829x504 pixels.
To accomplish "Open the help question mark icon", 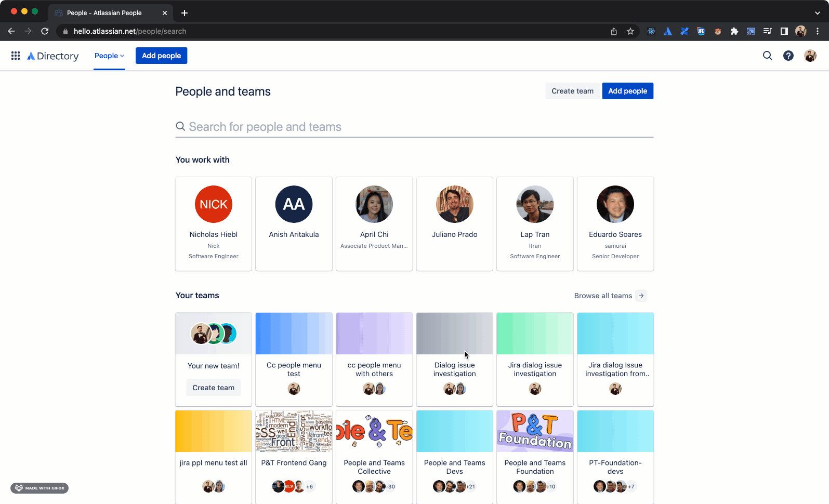I will [788, 56].
